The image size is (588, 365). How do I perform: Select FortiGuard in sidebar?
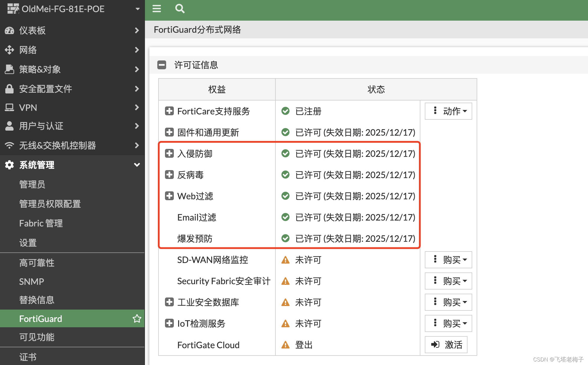coord(72,318)
